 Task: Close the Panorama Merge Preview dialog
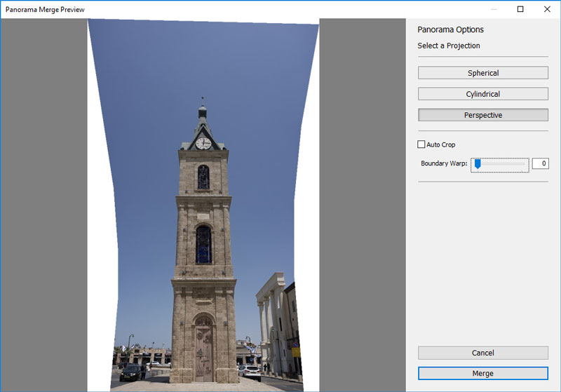pyautogui.click(x=547, y=10)
